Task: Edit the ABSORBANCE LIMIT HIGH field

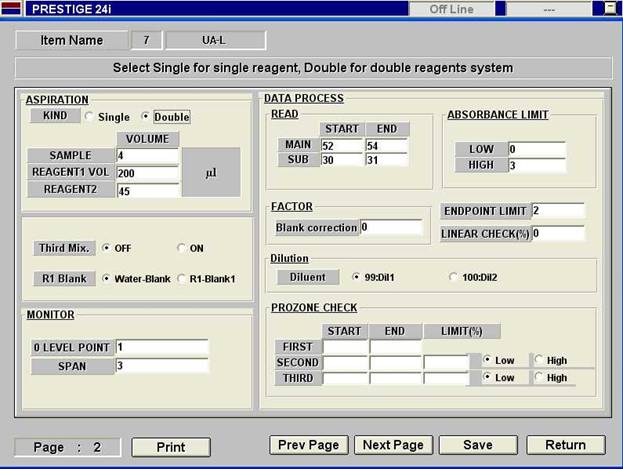Action: pos(537,165)
